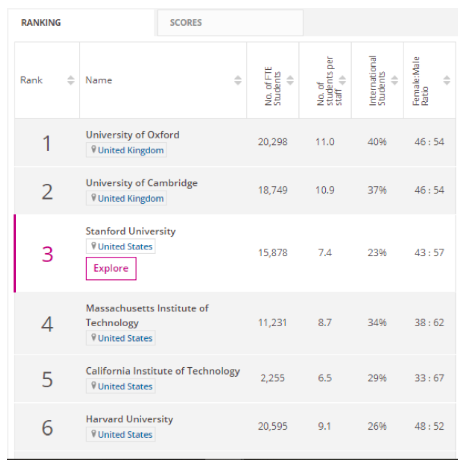The height and width of the screenshot is (468, 463).
Task: Click United Kingdom tag under Cambridge
Action: 126,198
